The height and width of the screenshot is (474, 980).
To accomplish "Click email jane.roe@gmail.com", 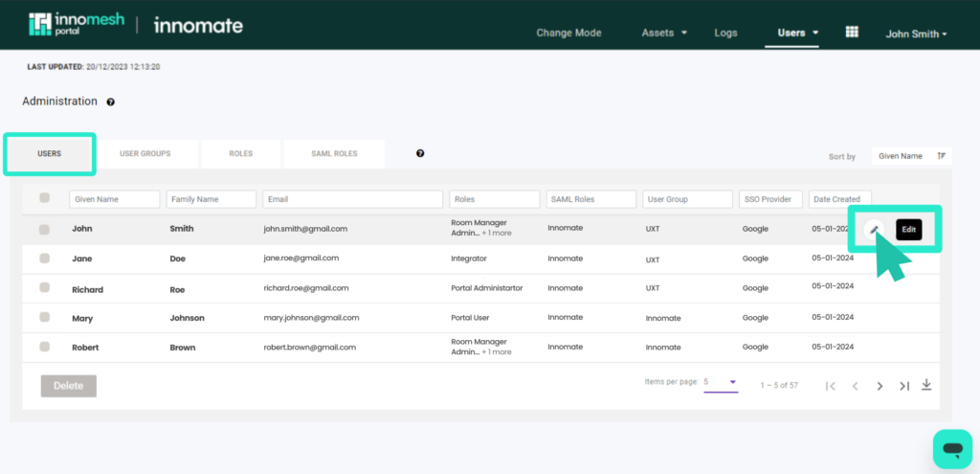I will click(x=301, y=258).
